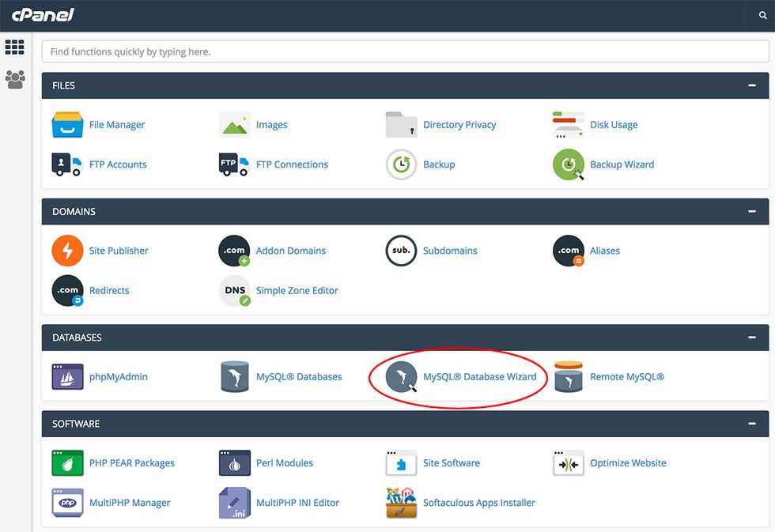Click the search magnifier in header

coord(762,15)
